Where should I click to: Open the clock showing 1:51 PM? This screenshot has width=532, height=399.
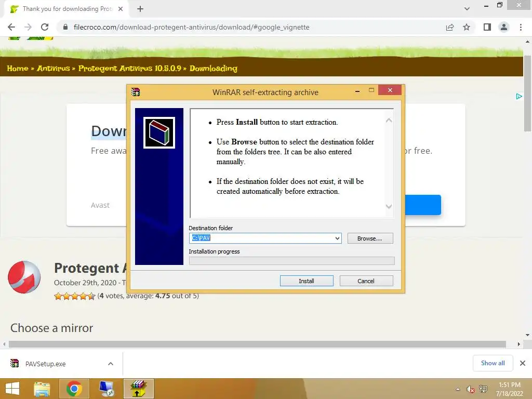click(509, 389)
